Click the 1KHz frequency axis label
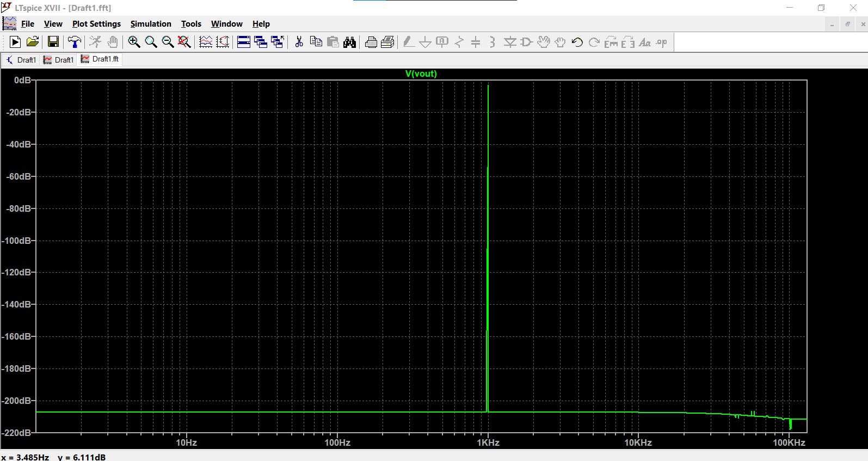Image resolution: width=868 pixels, height=461 pixels. 488,442
